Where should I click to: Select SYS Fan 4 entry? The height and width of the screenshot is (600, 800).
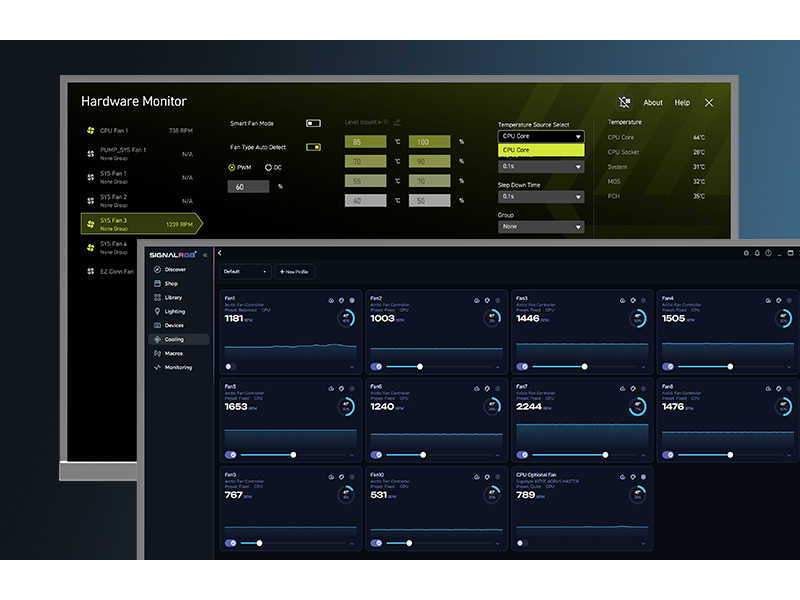(x=109, y=247)
